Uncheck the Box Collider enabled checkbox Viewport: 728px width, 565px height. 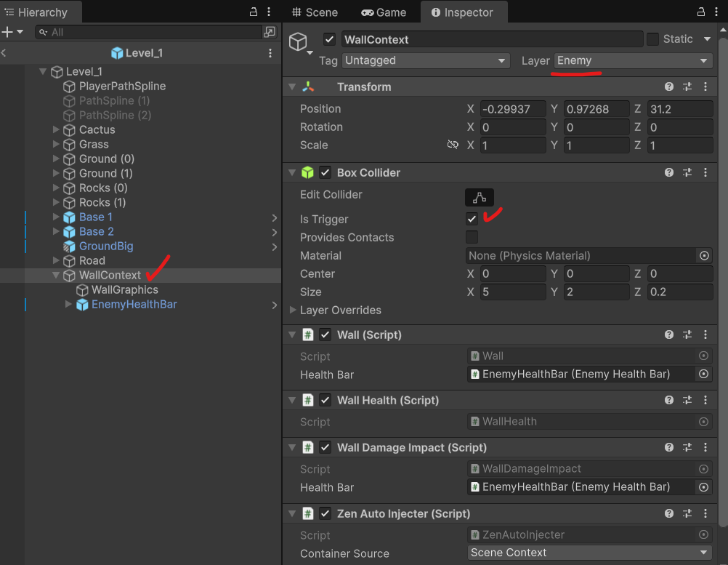(325, 172)
